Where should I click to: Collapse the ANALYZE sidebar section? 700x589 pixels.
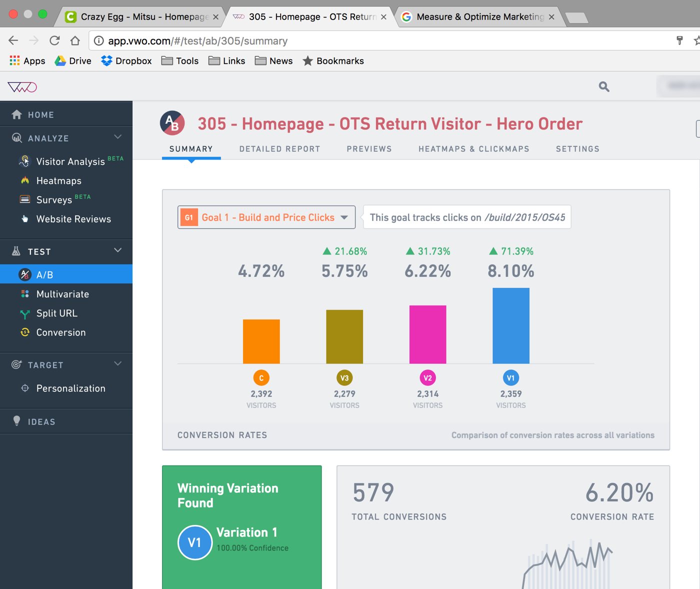[118, 137]
